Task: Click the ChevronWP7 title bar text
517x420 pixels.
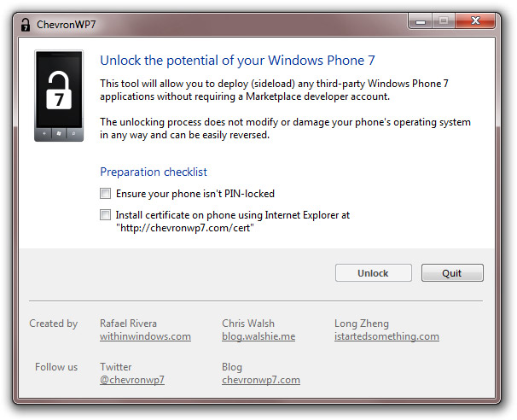Action: pos(67,25)
